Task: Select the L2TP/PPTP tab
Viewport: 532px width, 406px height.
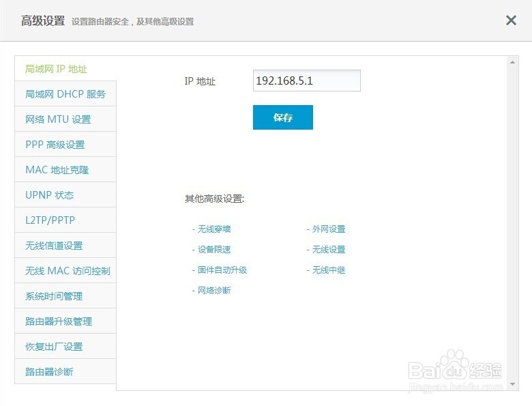Action: click(x=65, y=220)
